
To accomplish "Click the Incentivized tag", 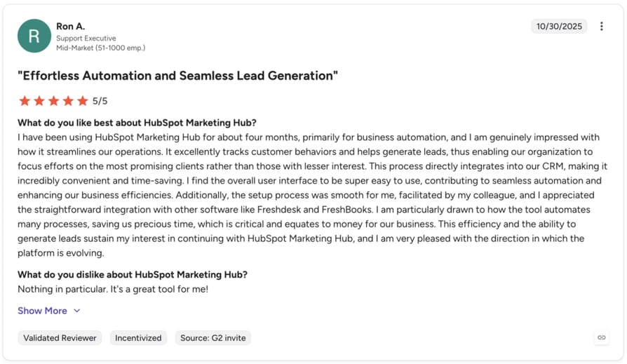I will coord(138,338).
